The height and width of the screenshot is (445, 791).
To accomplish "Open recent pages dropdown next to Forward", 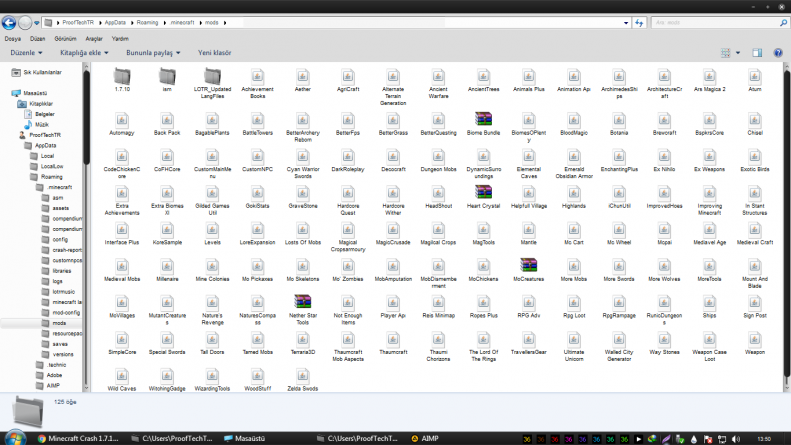I will (37, 23).
